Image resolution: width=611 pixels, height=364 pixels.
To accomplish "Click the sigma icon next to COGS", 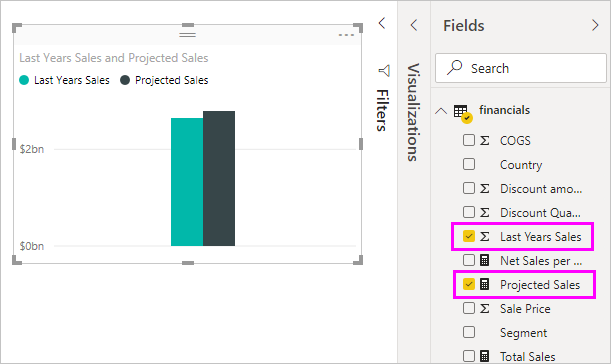I will pos(484,140).
